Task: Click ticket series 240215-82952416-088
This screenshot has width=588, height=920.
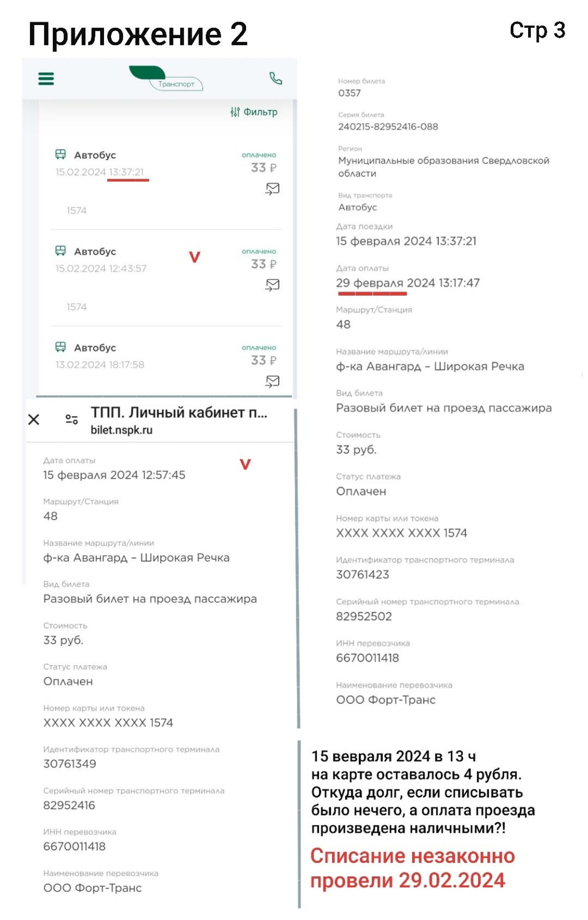Action: 388,126
